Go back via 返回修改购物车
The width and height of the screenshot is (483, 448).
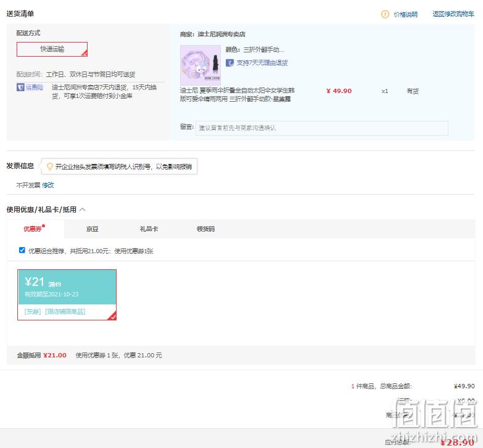[x=453, y=14]
